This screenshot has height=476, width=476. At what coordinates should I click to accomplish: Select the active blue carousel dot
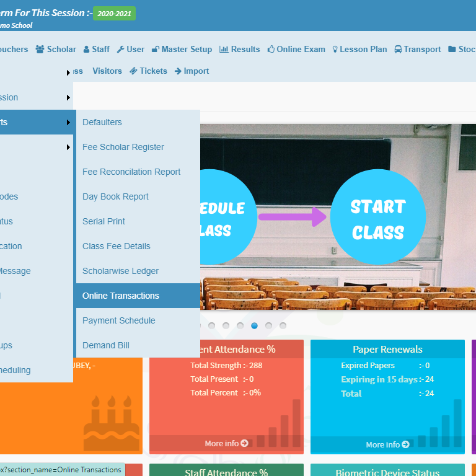254,325
